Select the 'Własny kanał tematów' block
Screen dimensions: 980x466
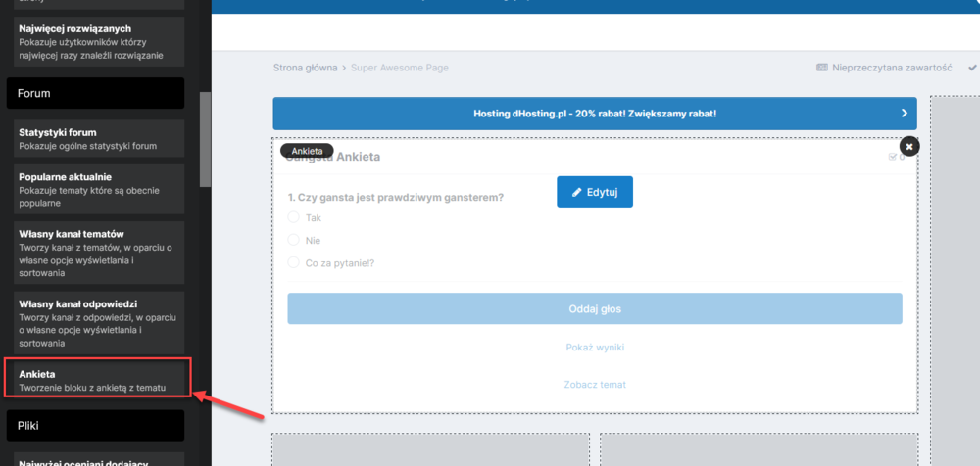[x=95, y=254]
